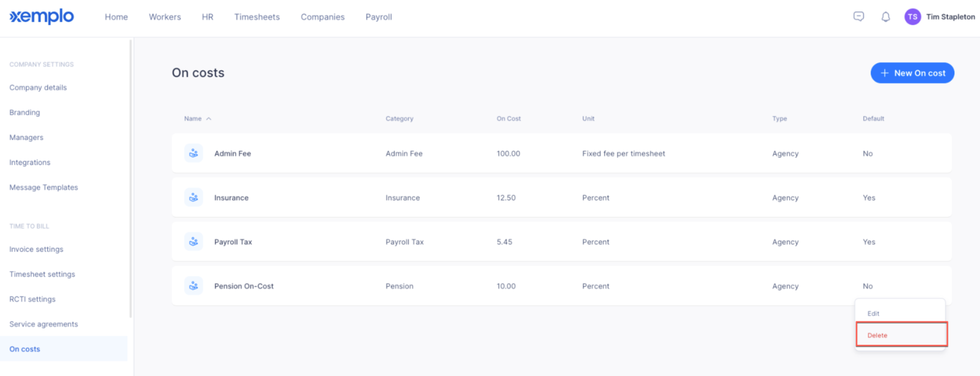Click the TS user avatar

913,17
